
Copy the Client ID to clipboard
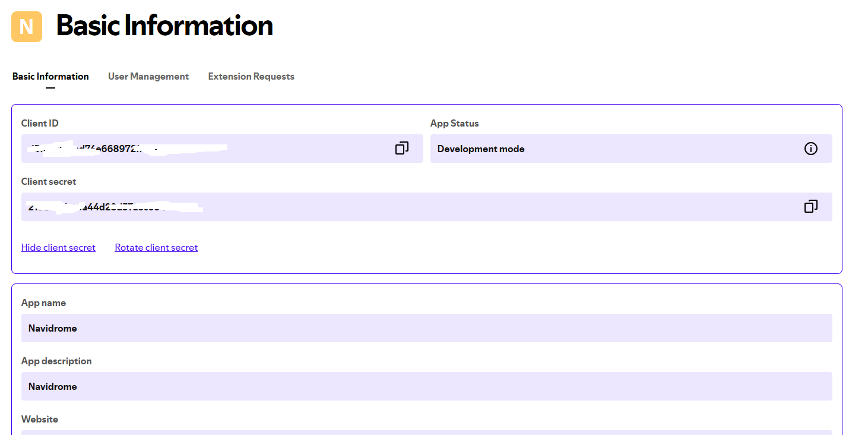(402, 149)
